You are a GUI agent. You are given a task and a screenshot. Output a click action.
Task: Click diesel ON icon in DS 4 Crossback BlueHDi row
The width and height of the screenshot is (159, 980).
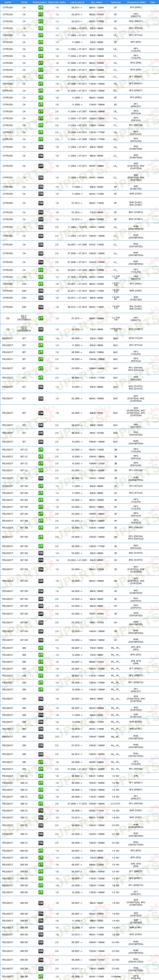click(41, 329)
